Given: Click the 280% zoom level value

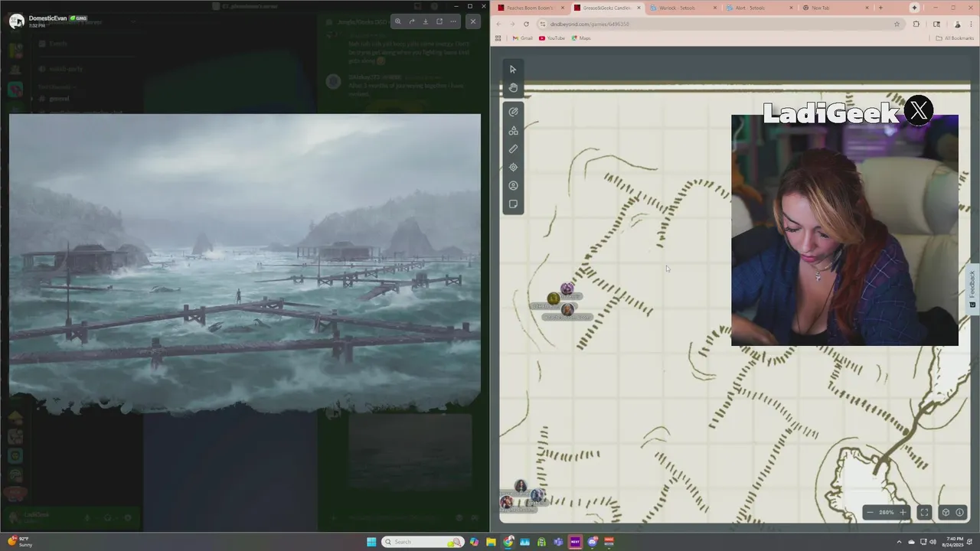Looking at the screenshot, I should tap(886, 512).
